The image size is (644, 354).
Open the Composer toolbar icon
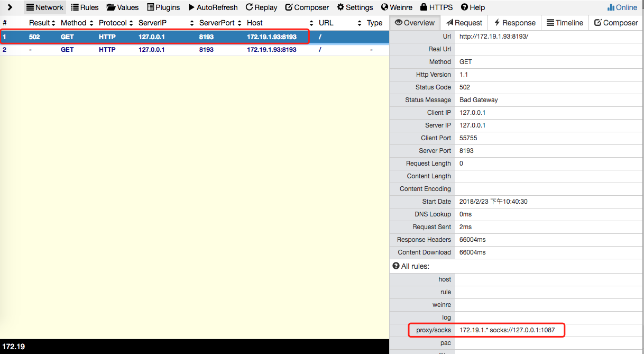(307, 7)
